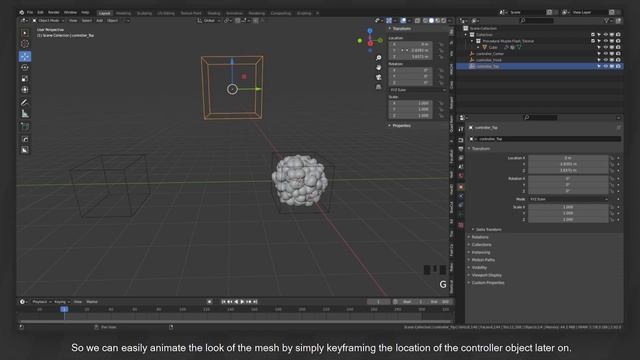Select the Transform tool
The image size is (640, 360).
tap(25, 90)
